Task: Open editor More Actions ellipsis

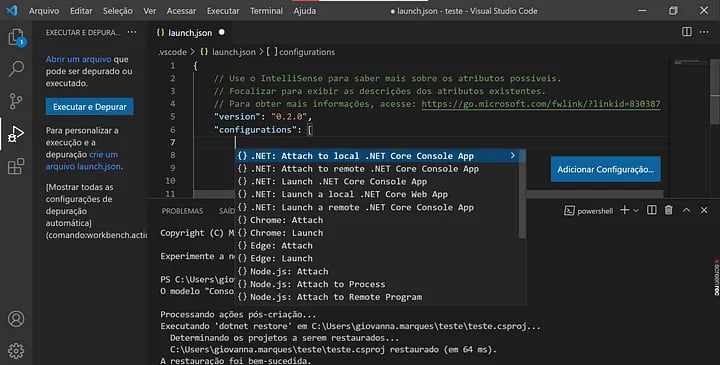Action: (704, 32)
